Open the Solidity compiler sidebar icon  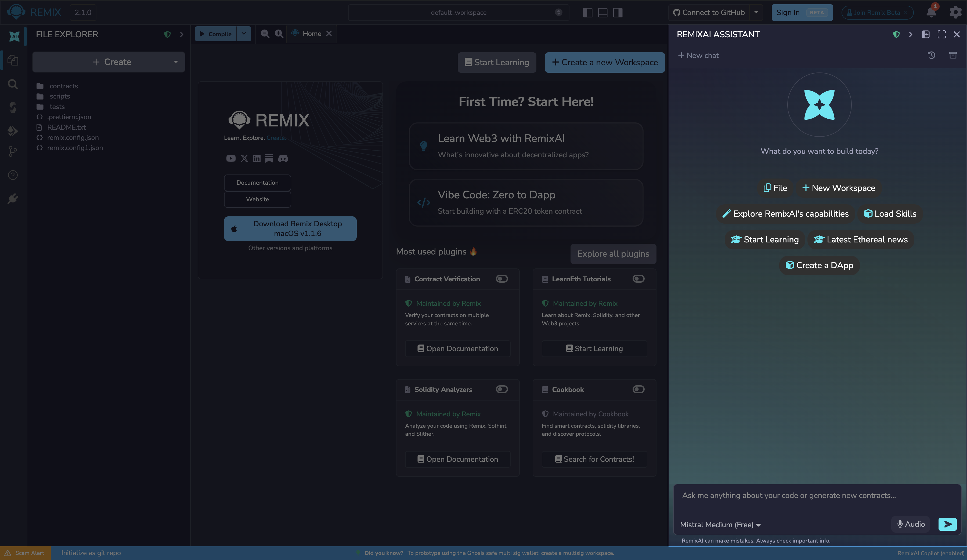(x=13, y=107)
